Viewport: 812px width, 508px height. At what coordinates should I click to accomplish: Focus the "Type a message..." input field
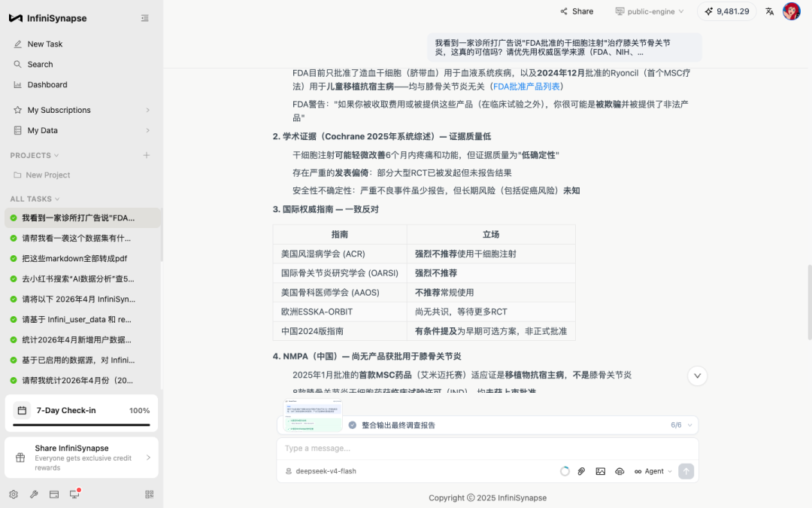pos(487,449)
